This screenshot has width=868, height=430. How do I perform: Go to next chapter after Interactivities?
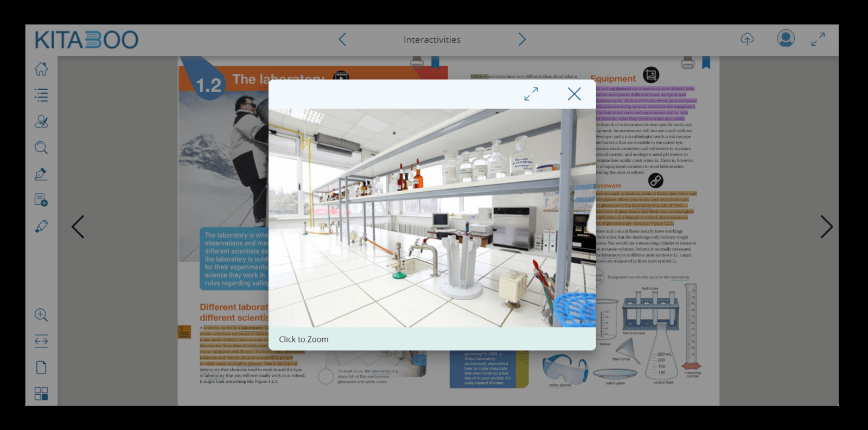(x=522, y=39)
